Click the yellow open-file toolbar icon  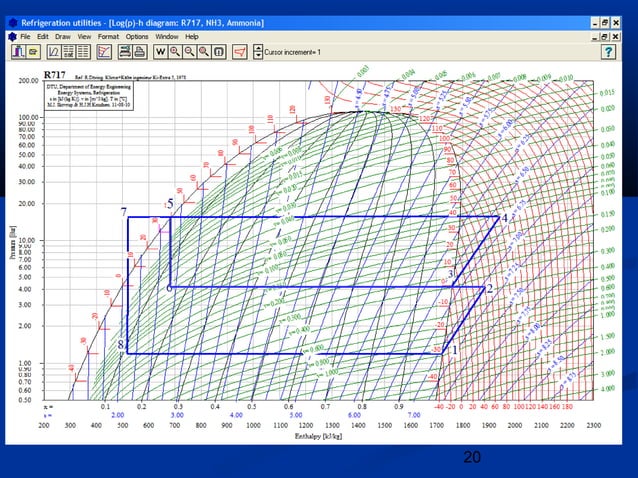coord(33,51)
